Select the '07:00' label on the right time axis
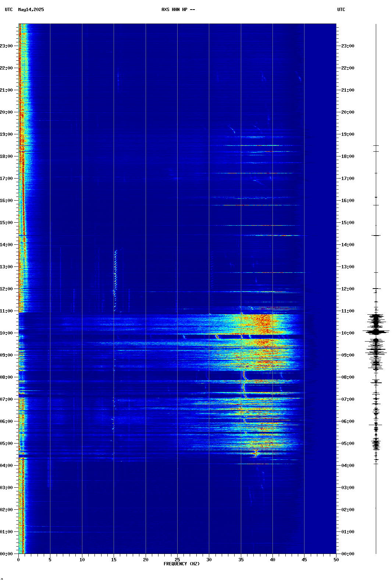392x583 pixels. pyautogui.click(x=348, y=399)
